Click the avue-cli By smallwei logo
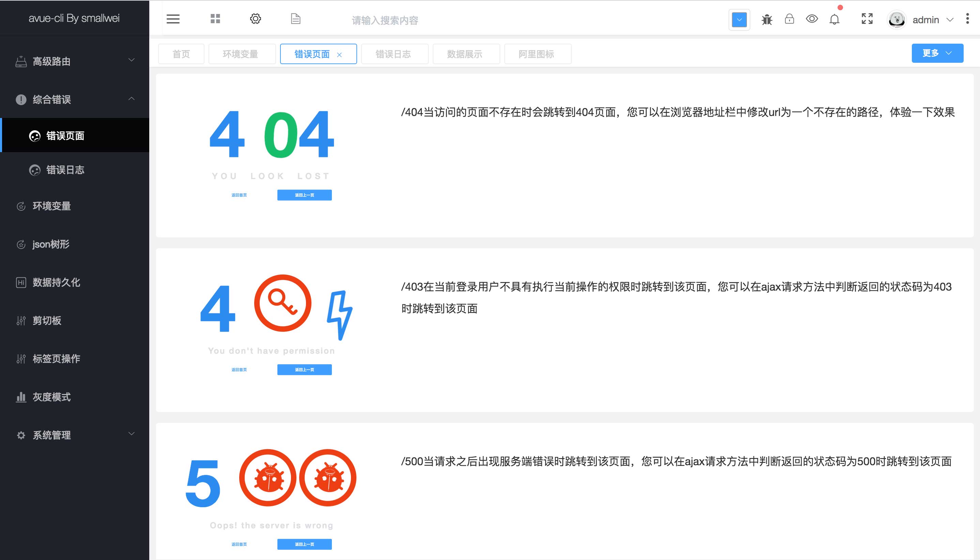This screenshot has height=560, width=980. click(74, 18)
